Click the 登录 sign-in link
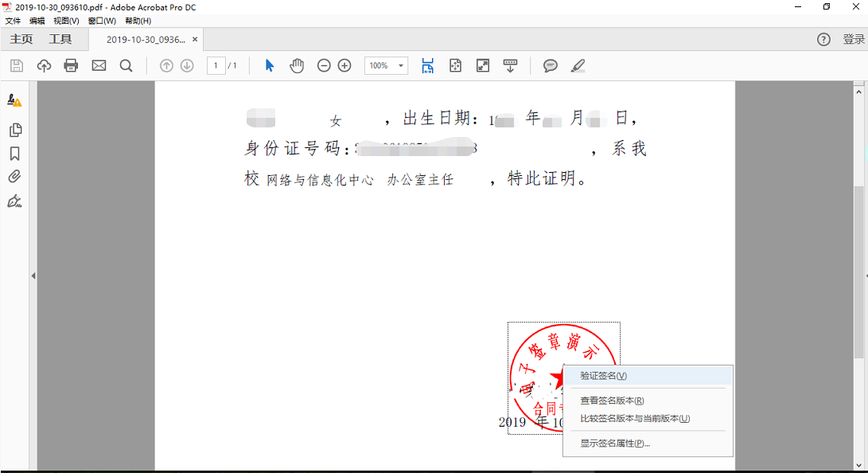Screen dimensions: 868x473 click(854, 39)
